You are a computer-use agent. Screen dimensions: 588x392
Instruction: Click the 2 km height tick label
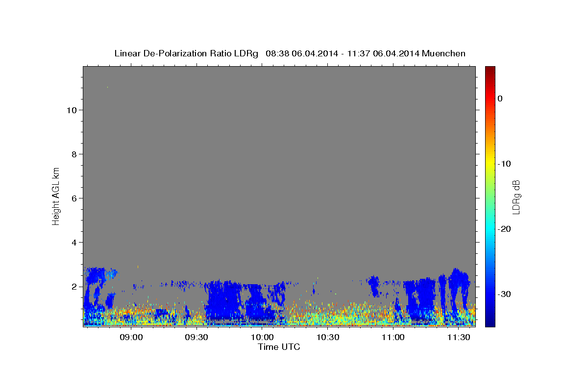pyautogui.click(x=74, y=286)
